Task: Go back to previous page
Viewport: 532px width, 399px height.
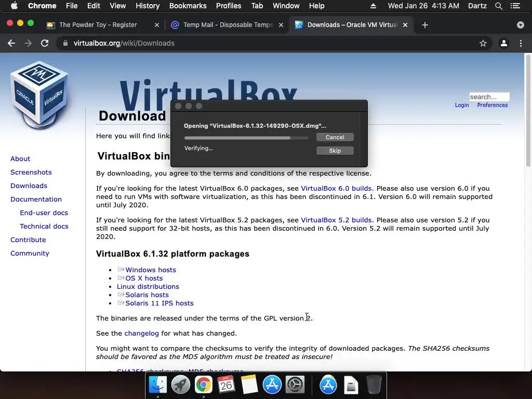Action: pyautogui.click(x=11, y=43)
